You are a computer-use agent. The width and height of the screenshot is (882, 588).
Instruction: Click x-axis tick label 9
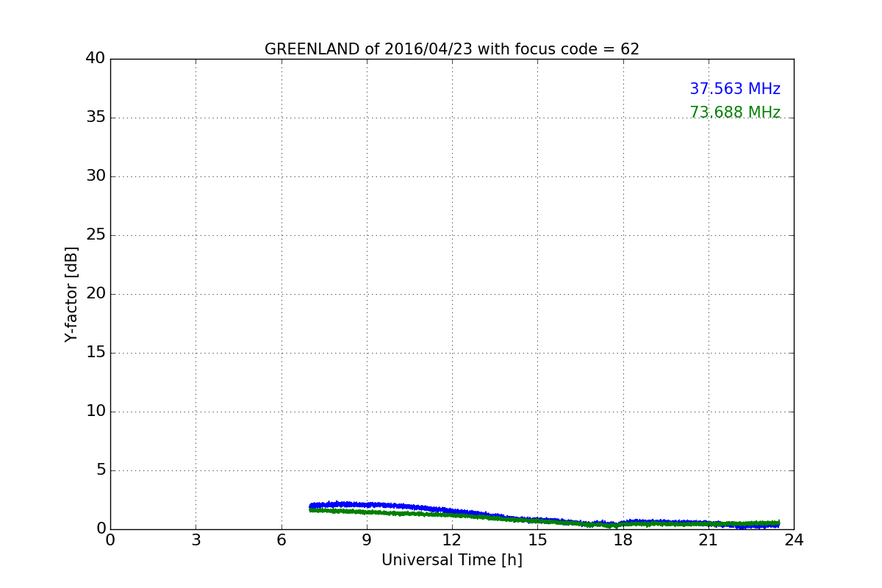pyautogui.click(x=367, y=540)
